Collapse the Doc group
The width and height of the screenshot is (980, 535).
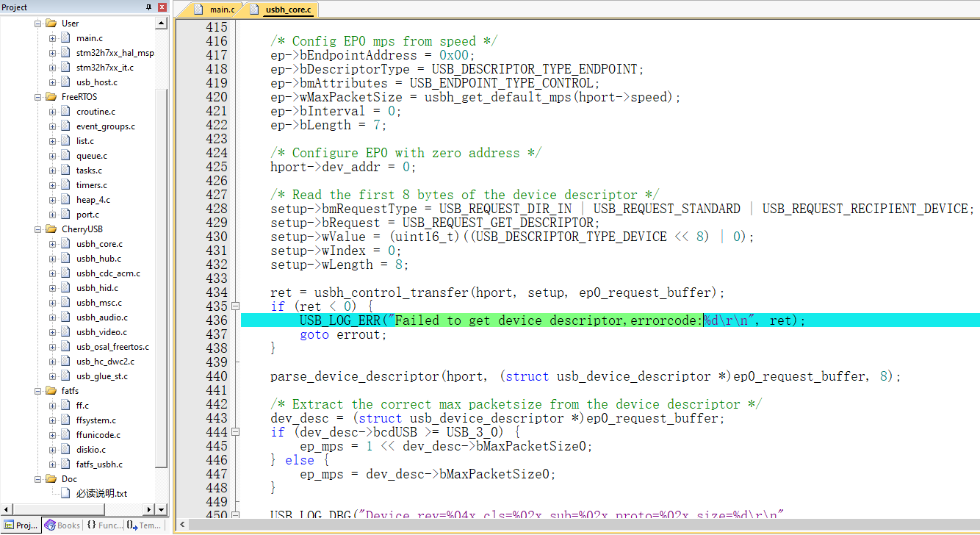pyautogui.click(x=38, y=479)
